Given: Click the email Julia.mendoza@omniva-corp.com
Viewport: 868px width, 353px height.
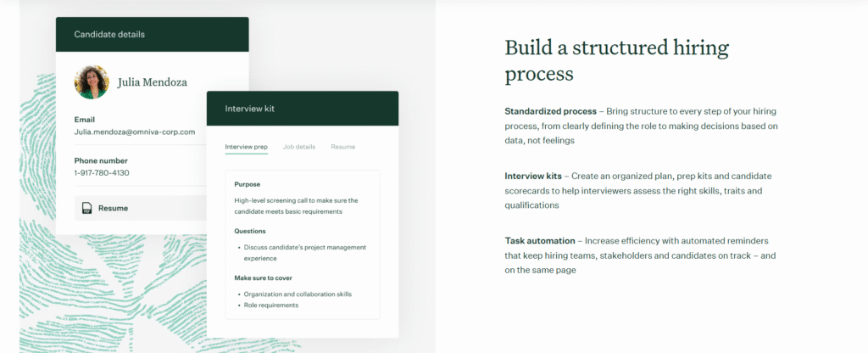Looking at the screenshot, I should pos(135,132).
